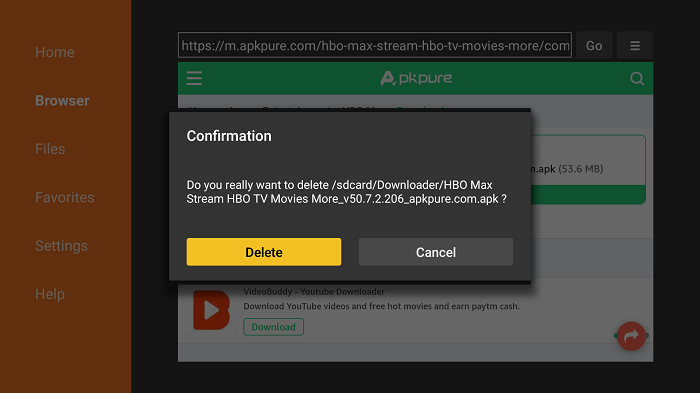Click the APKPure logo in header
Viewport: 700px width, 393px height.
pyautogui.click(x=416, y=78)
